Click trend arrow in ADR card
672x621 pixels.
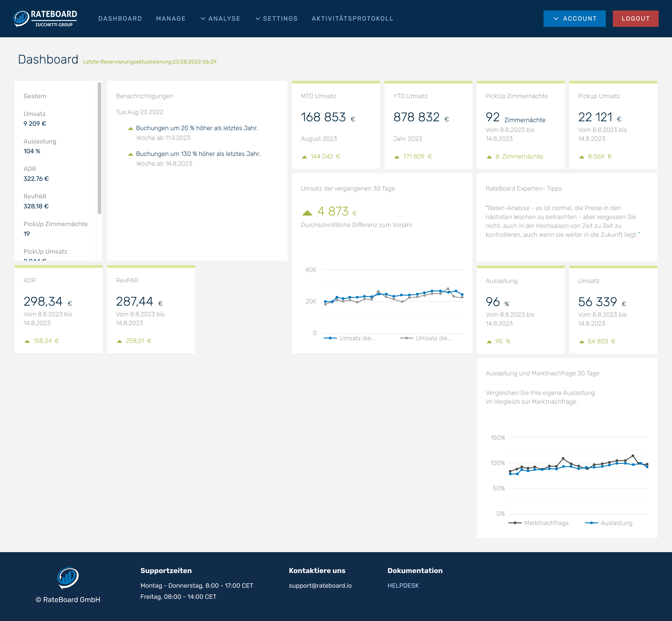(x=27, y=341)
